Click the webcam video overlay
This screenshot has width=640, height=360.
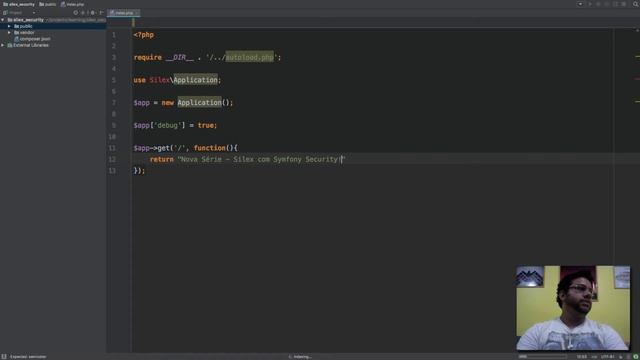tap(573, 308)
